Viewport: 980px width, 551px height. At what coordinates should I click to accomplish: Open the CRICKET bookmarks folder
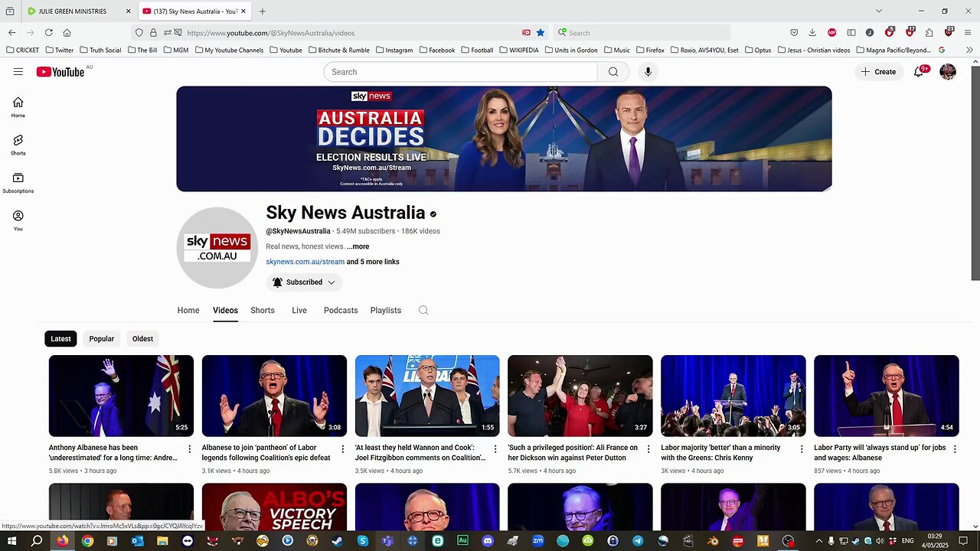(x=22, y=51)
